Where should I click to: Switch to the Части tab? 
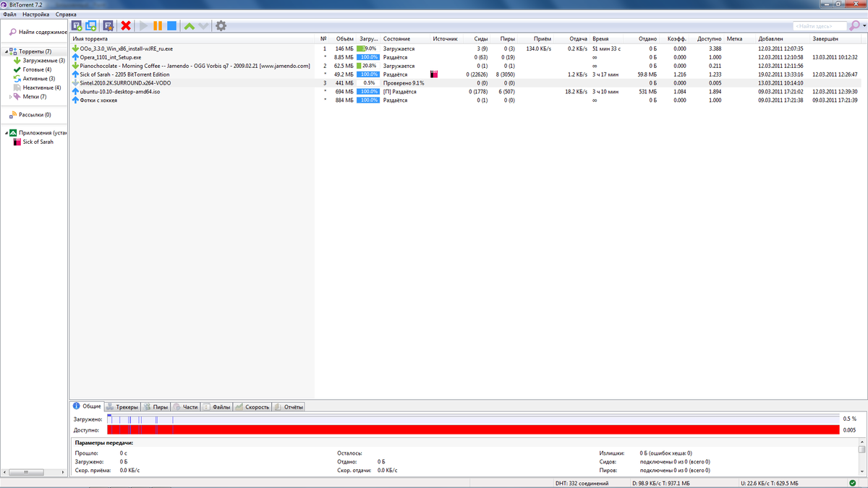coord(185,407)
